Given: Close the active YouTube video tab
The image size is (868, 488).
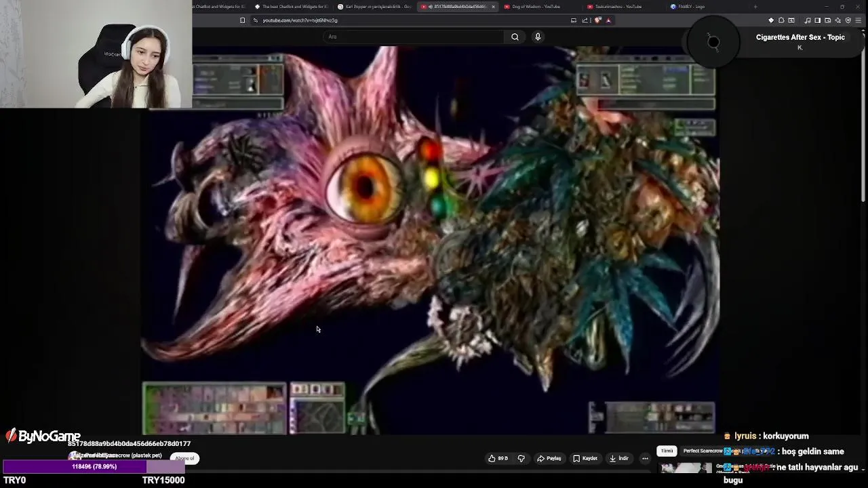Looking at the screenshot, I should click(x=493, y=7).
